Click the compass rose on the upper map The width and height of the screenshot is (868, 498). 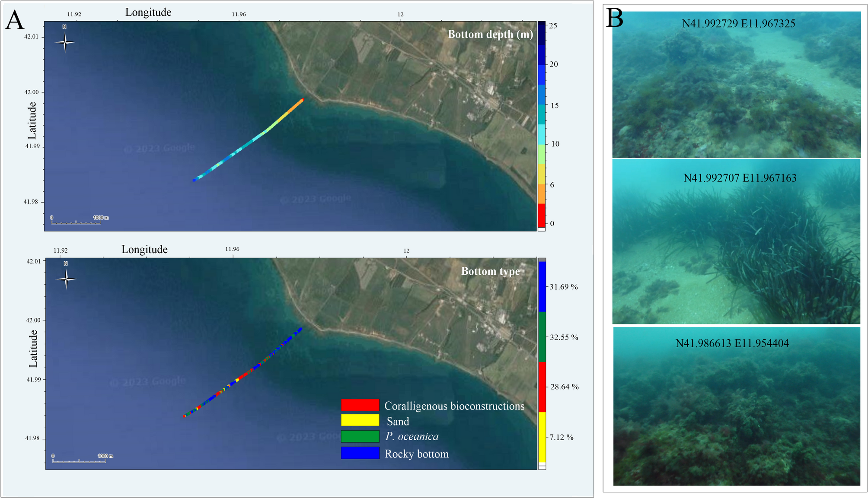[x=65, y=42]
